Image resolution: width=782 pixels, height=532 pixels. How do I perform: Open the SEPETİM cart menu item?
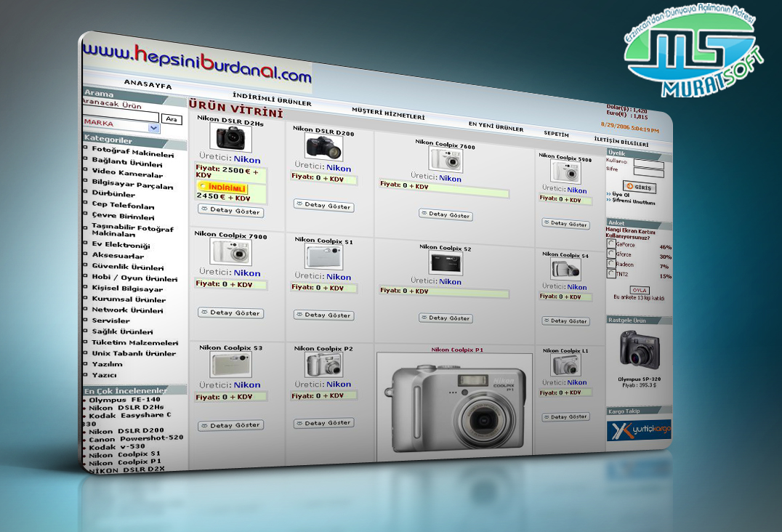[556, 134]
